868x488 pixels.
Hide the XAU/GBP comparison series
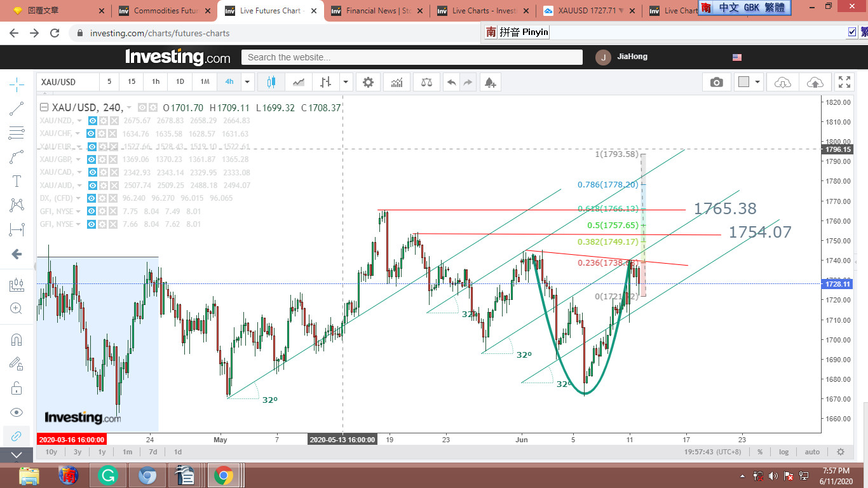click(x=92, y=159)
